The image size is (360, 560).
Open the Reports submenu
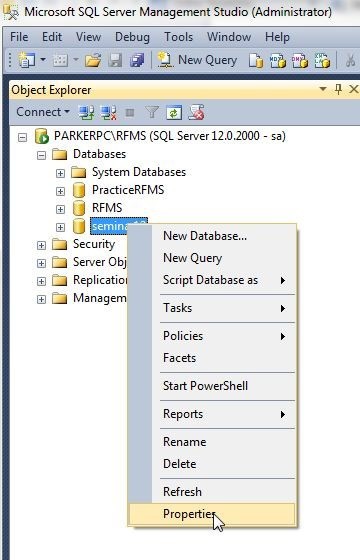click(x=212, y=414)
